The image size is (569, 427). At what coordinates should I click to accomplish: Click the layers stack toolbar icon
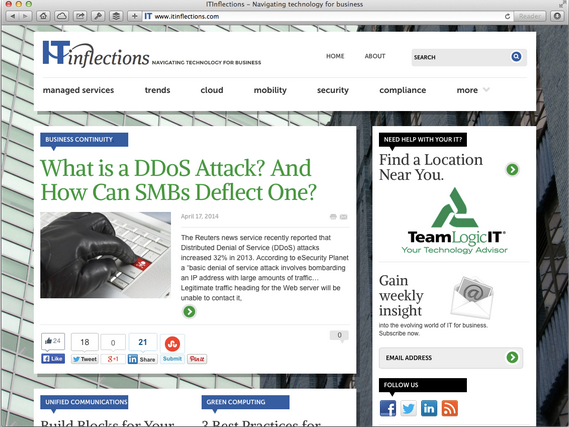pyautogui.click(x=116, y=16)
